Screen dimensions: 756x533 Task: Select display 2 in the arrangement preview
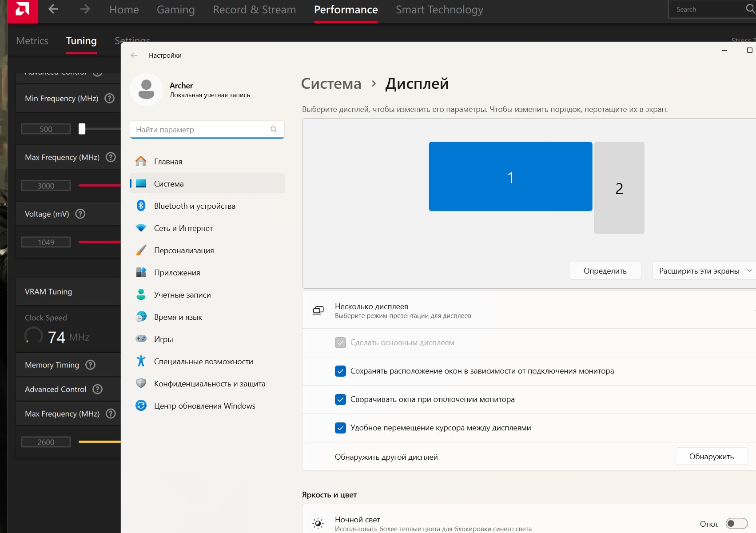pyautogui.click(x=619, y=187)
